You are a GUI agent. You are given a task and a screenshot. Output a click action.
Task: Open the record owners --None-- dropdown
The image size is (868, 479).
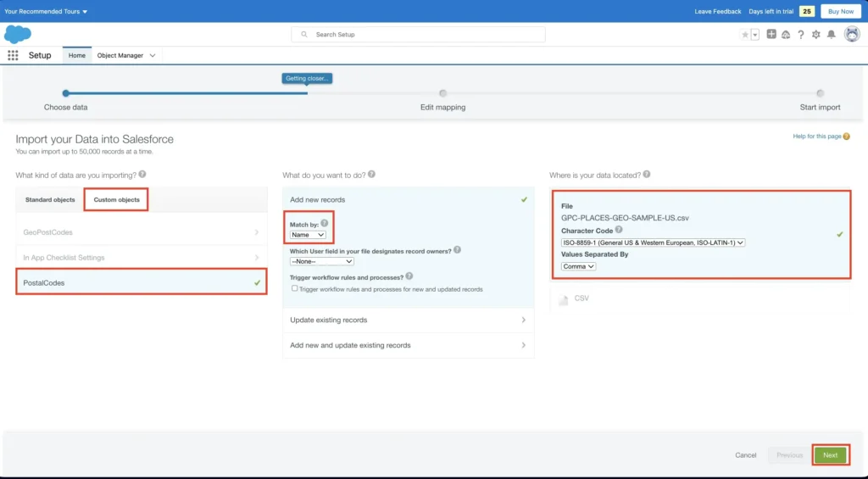coord(321,261)
